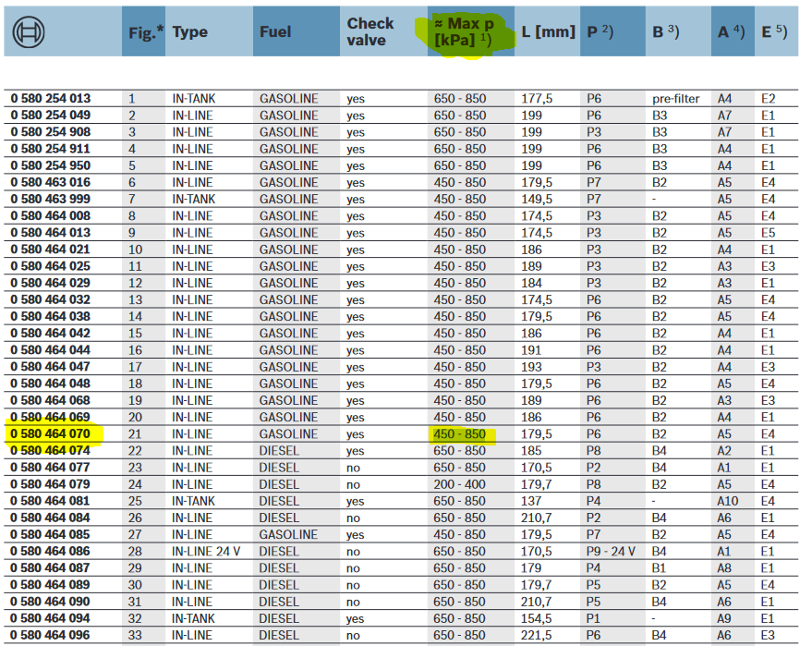Select the Type column header

click(190, 32)
